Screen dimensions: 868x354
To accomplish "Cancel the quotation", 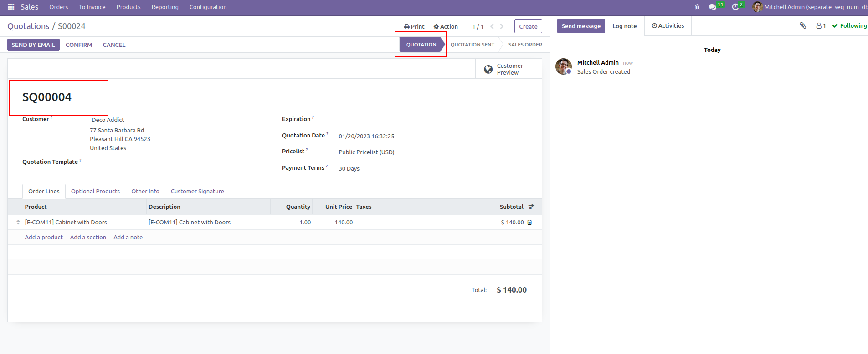I will point(114,45).
